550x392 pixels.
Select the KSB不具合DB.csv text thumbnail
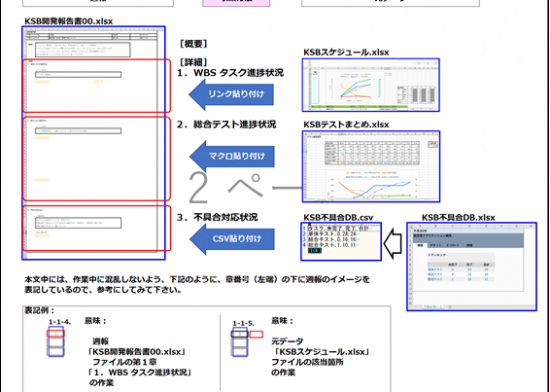(x=341, y=242)
